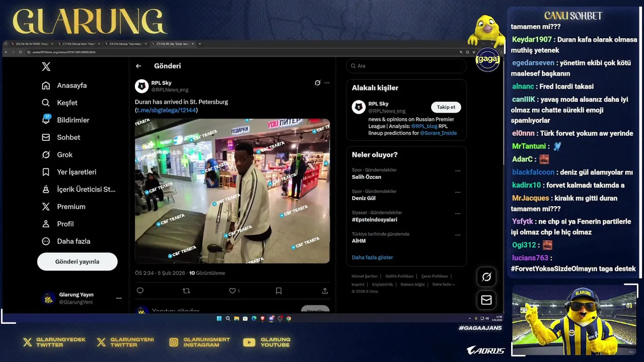Screen dimensions: 644x362
Task: Open options for Salih Özcan trend
Action: (458, 171)
